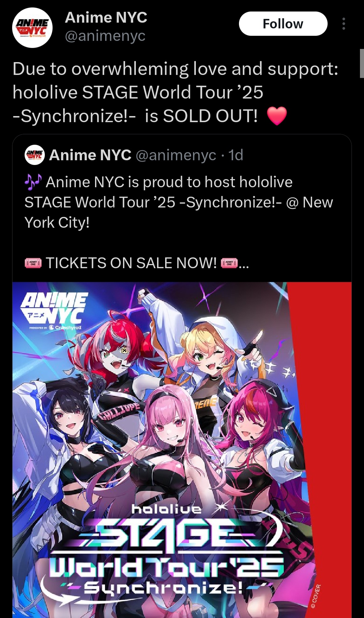Click the scrollbar handle on right edge

click(x=362, y=63)
